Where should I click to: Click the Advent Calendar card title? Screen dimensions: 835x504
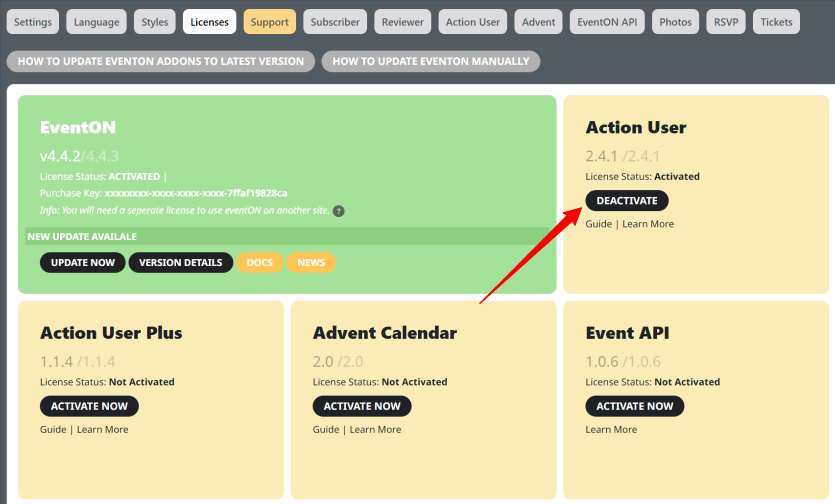385,333
